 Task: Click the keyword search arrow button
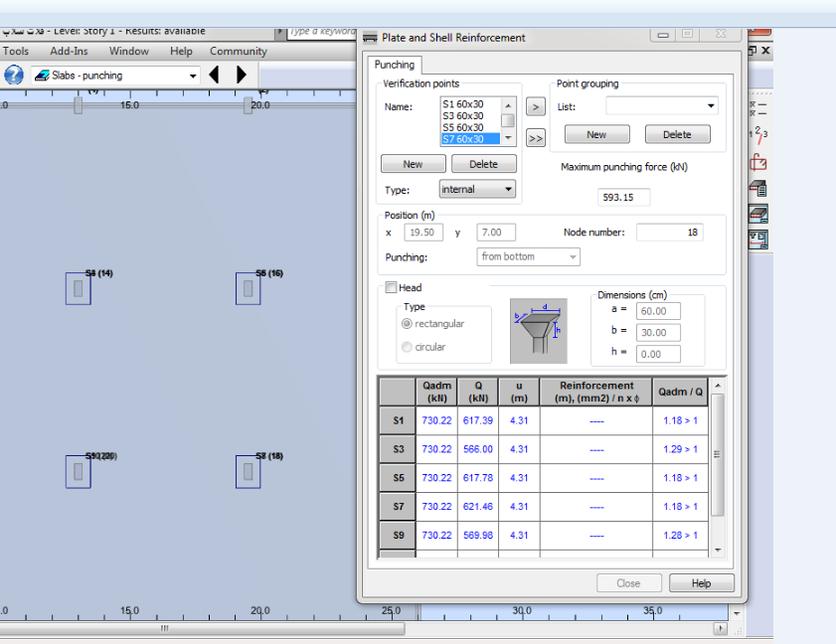[x=280, y=32]
